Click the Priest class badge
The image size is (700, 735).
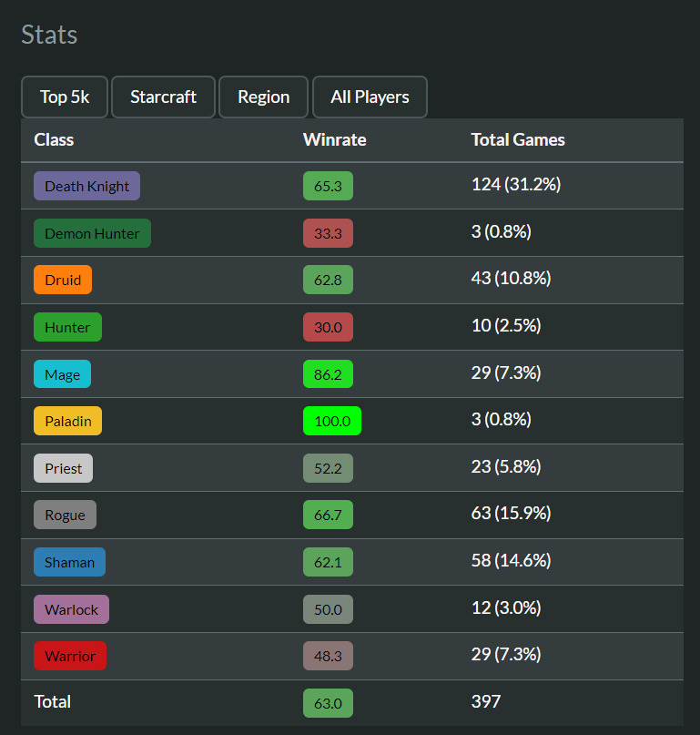pyautogui.click(x=64, y=468)
